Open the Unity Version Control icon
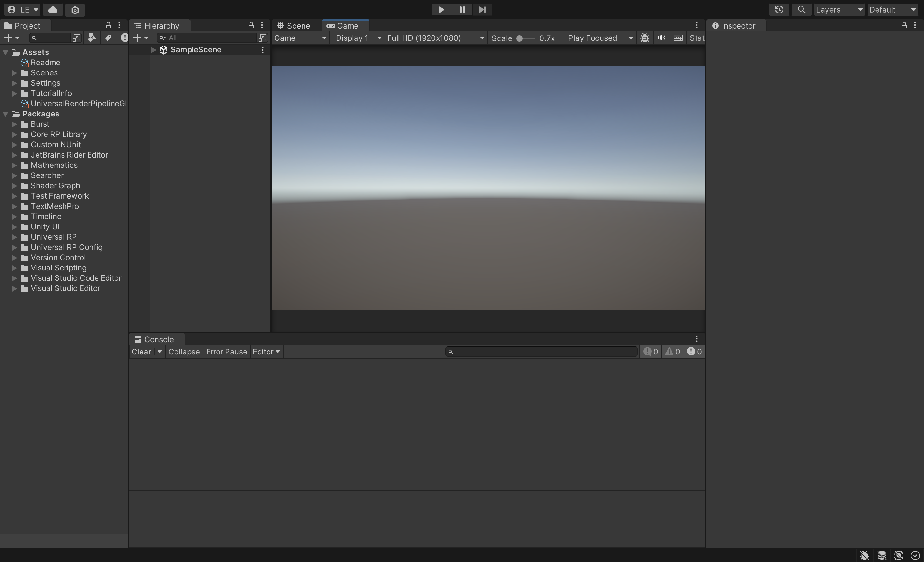Image resolution: width=924 pixels, height=562 pixels. (75, 10)
